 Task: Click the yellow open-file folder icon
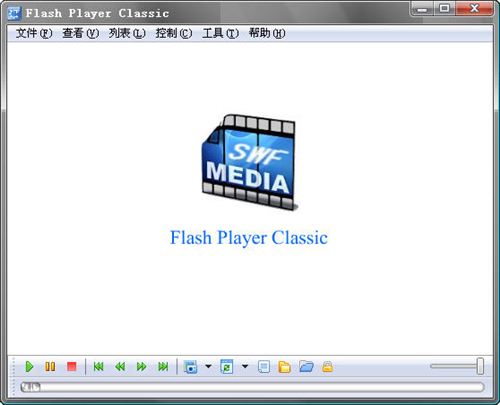pyautogui.click(x=284, y=367)
